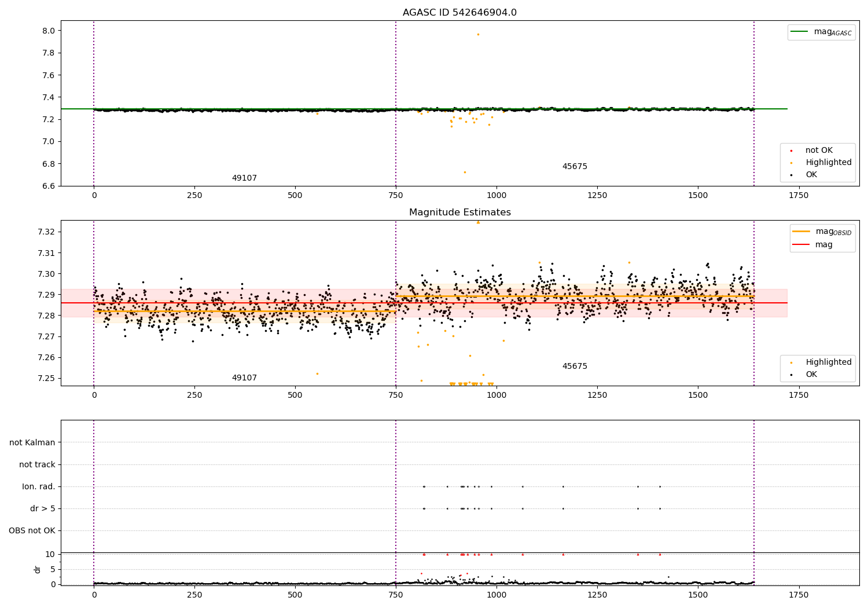
Task: Click 'not OK' in the top plot legend
Action: point(819,151)
